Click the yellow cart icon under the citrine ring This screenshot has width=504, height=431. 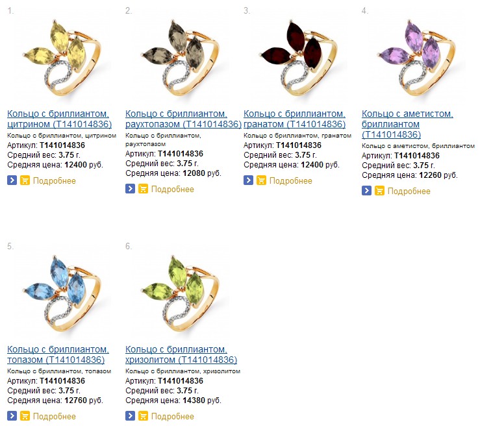[25, 180]
